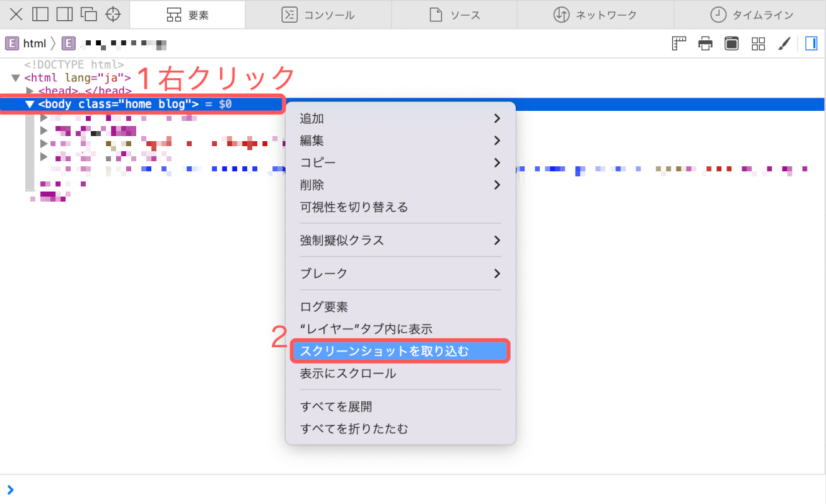The height and width of the screenshot is (504, 826).
Task: Close the Web Inspector with X icon
Action: coord(16,14)
